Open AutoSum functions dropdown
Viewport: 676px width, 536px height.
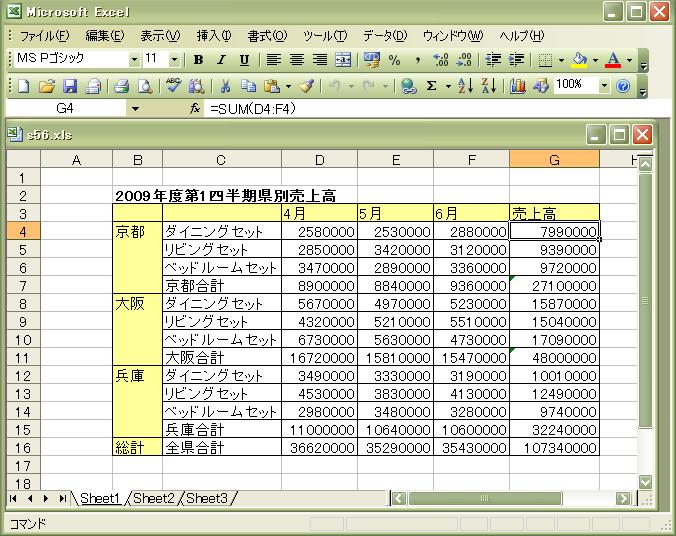pyautogui.click(x=448, y=86)
